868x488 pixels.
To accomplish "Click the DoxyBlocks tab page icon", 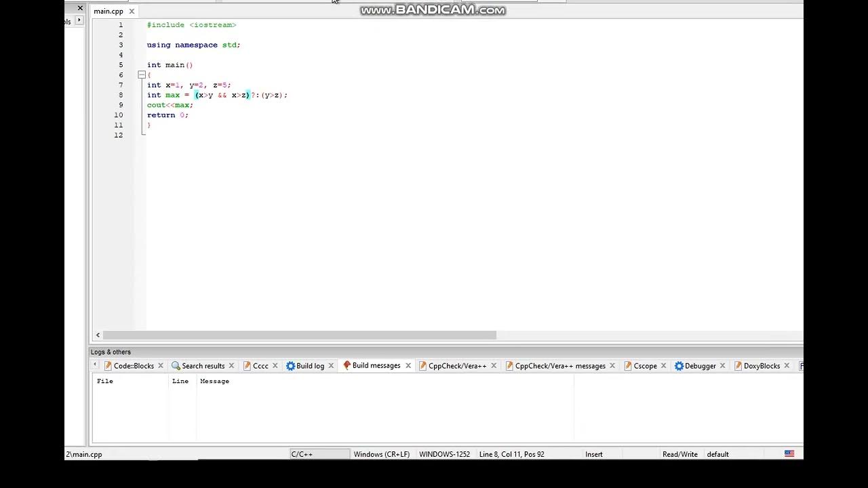I will coord(738,366).
